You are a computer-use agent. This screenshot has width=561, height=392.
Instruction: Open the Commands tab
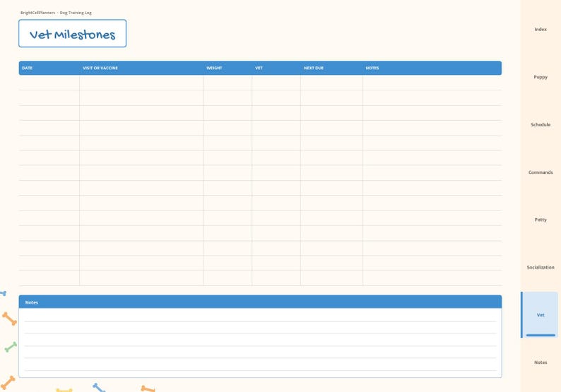[541, 172]
